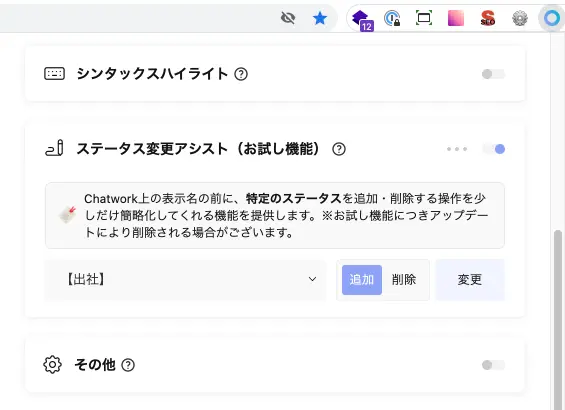
Task: Enable the シンタックスハイライト toggle
Action: 494,74
